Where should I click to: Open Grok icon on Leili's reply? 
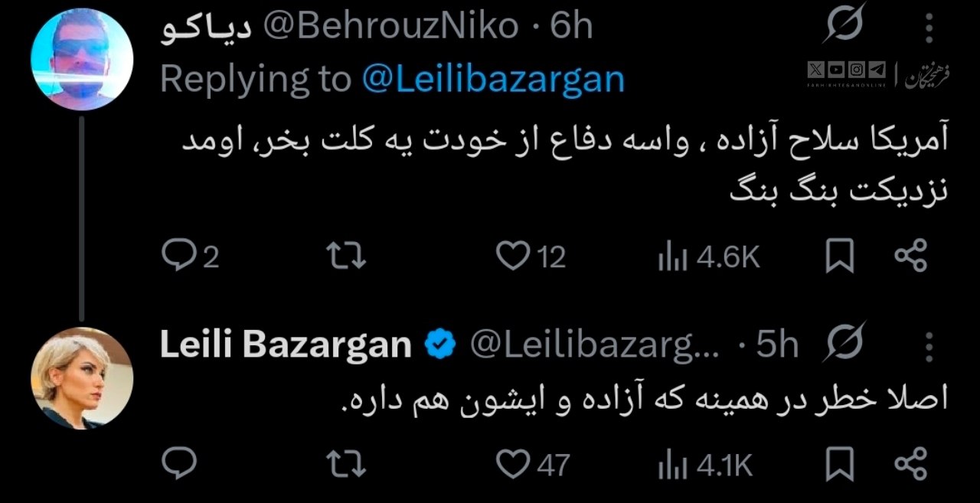tap(844, 345)
